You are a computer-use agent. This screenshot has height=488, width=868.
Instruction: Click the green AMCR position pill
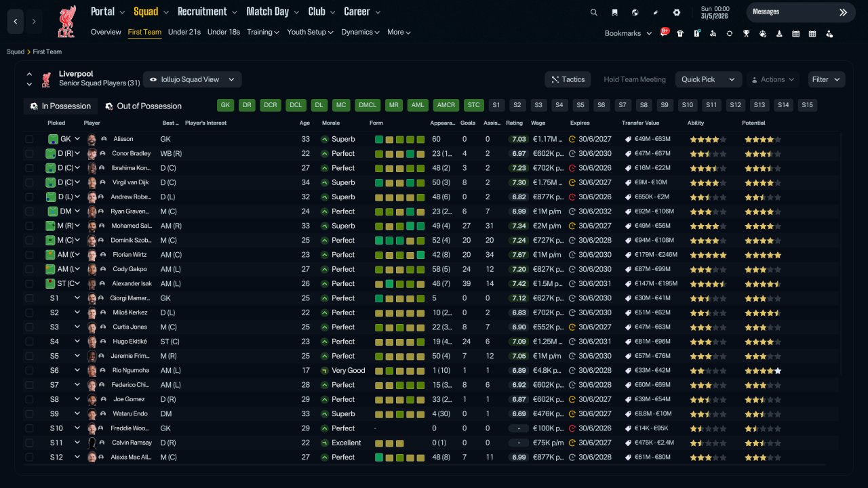pos(446,105)
